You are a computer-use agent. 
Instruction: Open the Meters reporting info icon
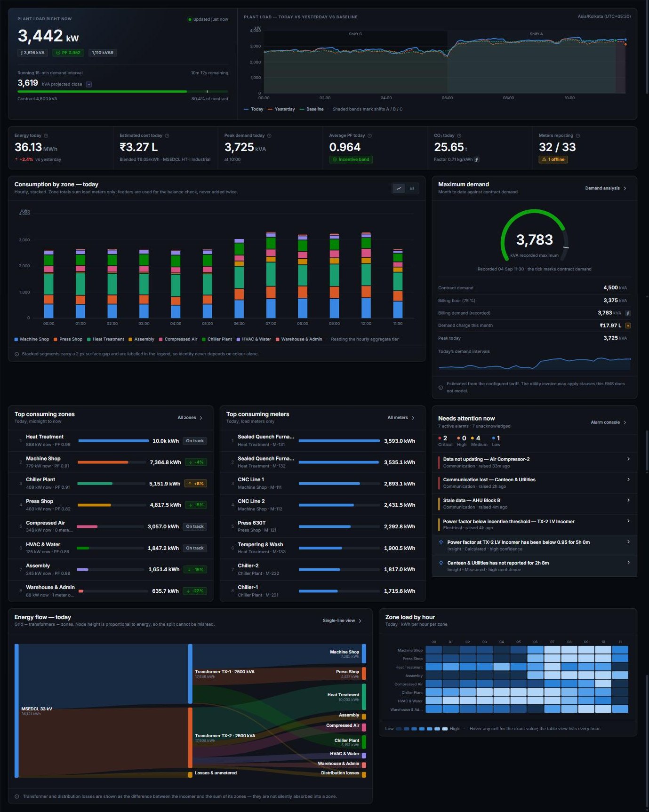(x=578, y=136)
